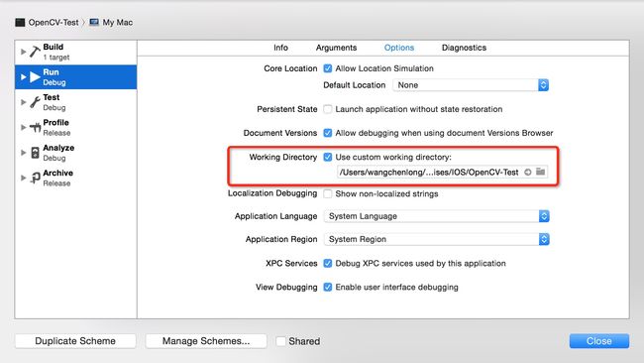Select the Test Debug row
This screenshot has height=363, width=644.
[76, 102]
